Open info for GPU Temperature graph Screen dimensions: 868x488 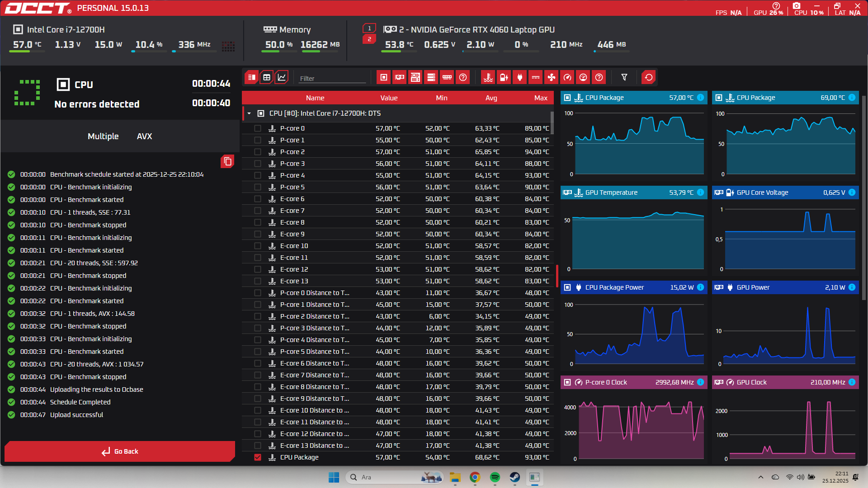(x=700, y=192)
